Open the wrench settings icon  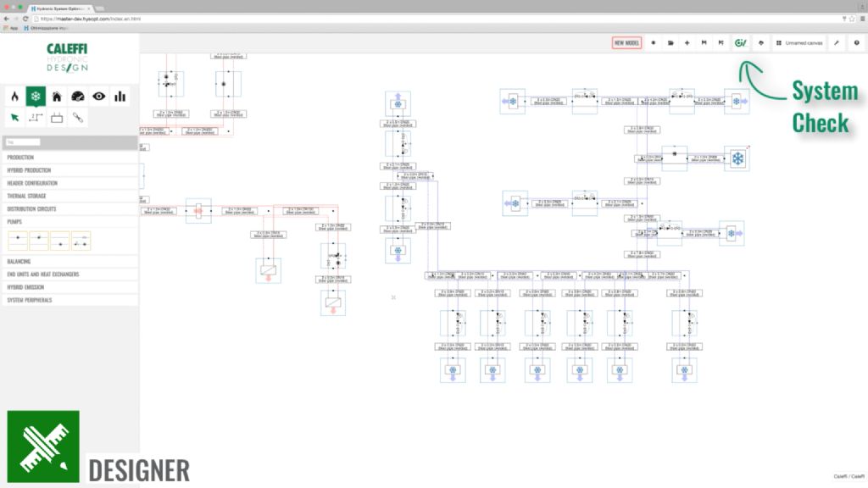point(837,42)
